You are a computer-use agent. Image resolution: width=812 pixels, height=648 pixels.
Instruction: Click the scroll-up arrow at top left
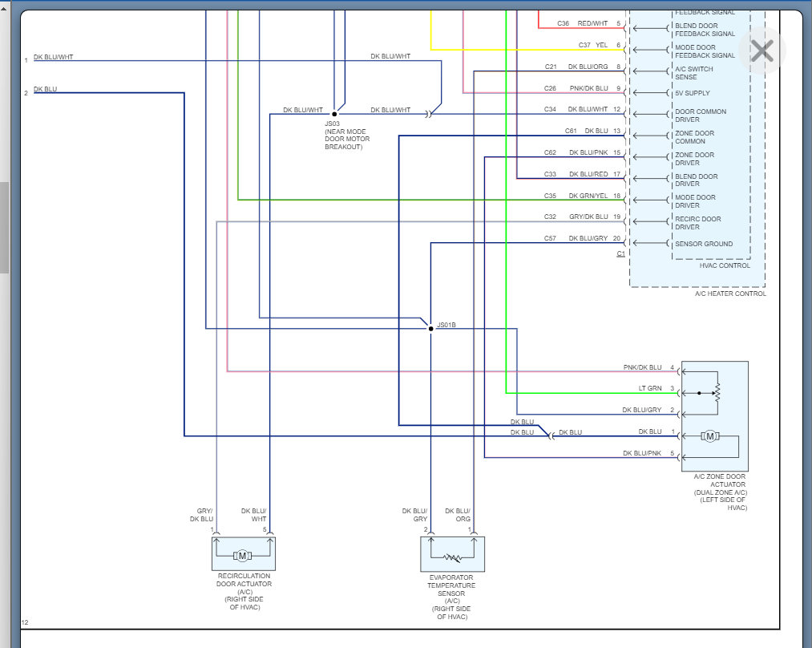pos(4,8)
